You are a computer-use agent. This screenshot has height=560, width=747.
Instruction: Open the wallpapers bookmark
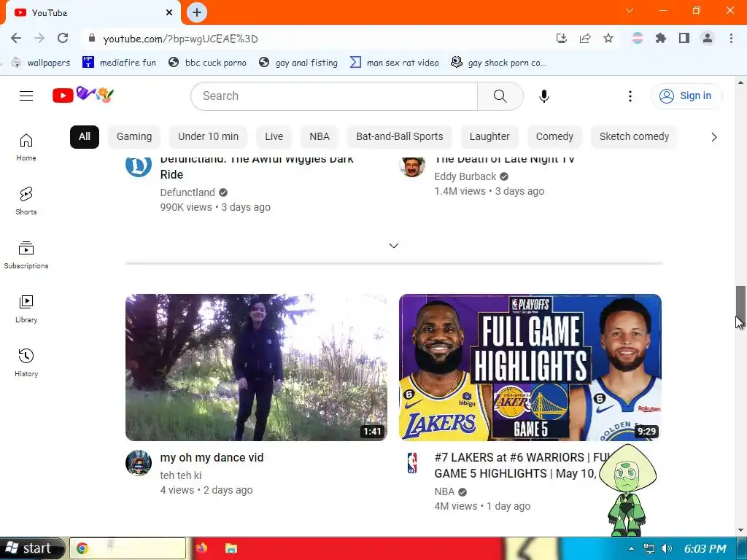tap(41, 63)
